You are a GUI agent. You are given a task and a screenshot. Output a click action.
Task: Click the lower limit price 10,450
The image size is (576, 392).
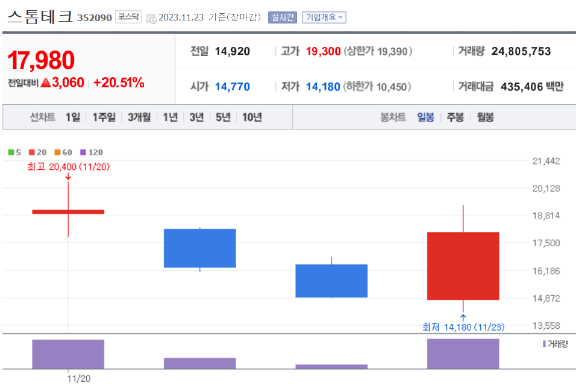[x=392, y=87]
